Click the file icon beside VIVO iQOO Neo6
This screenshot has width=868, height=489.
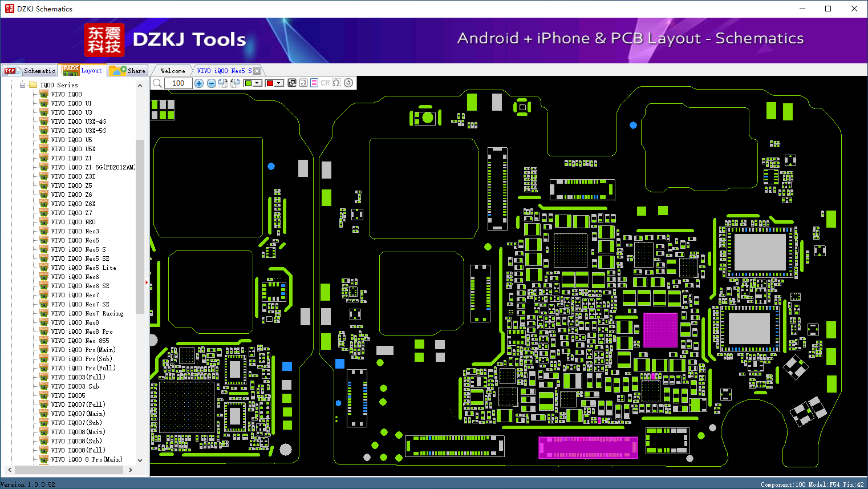coord(44,277)
